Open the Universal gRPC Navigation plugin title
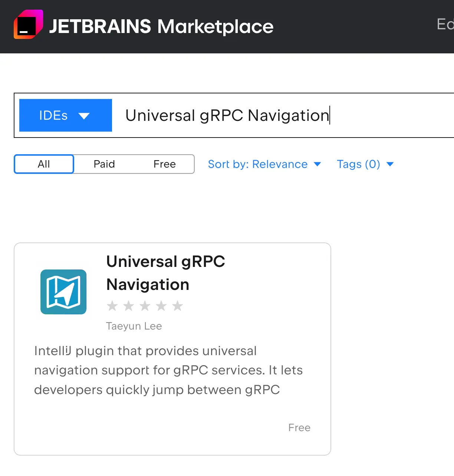The width and height of the screenshot is (454, 476). (166, 273)
